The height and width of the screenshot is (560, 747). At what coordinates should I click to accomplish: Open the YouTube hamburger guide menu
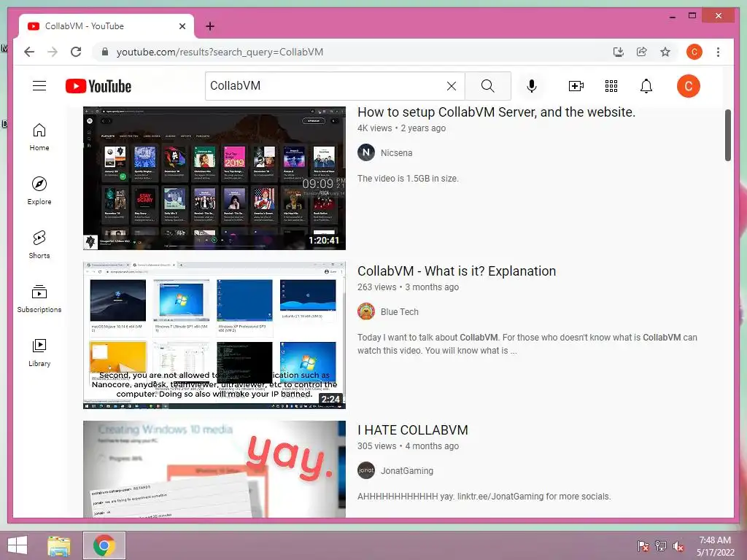[39, 86]
